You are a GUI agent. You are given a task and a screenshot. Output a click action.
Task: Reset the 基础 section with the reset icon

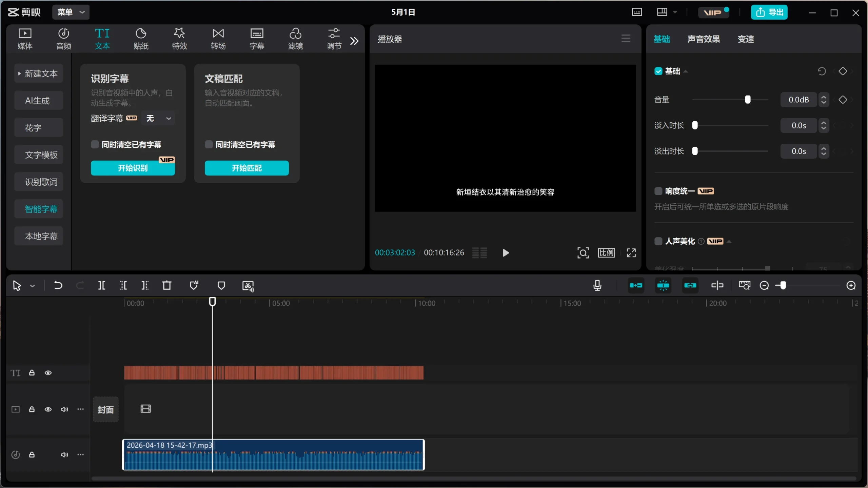(x=822, y=71)
